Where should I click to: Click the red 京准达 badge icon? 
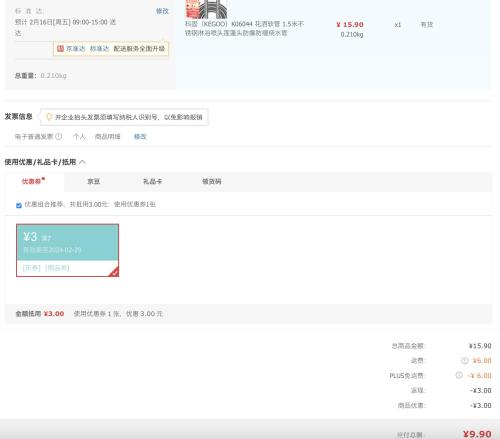pos(60,49)
